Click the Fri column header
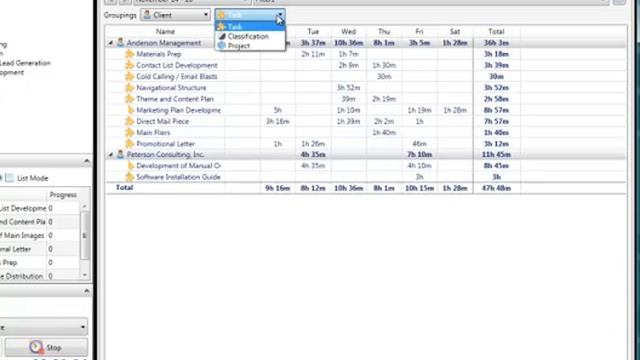 click(419, 31)
